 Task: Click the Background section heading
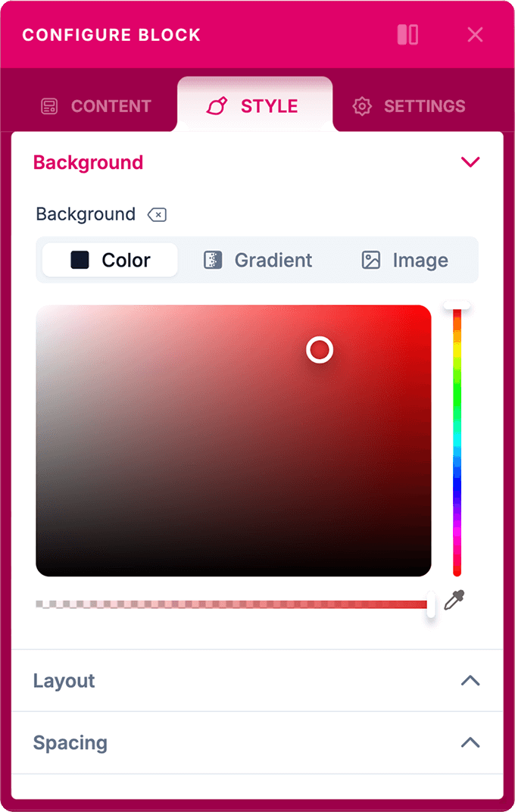(x=88, y=162)
